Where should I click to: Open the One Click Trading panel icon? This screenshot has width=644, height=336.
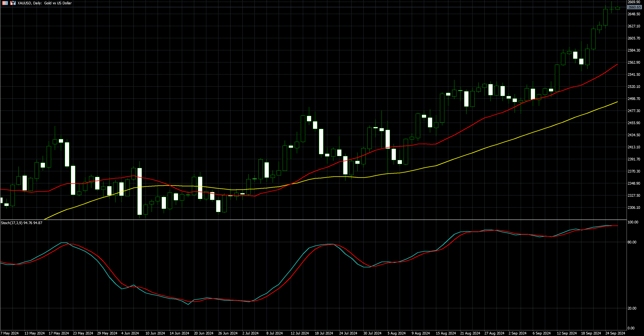(x=13, y=3)
